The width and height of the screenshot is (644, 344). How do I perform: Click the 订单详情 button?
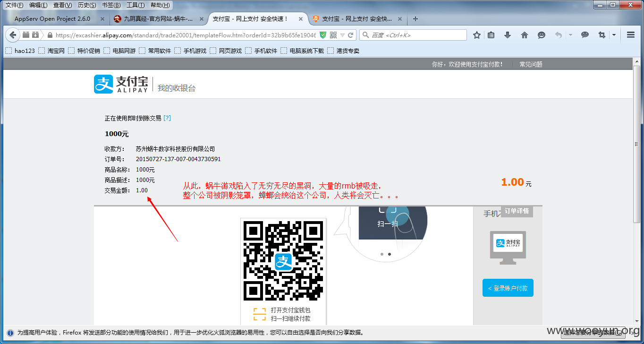tap(517, 211)
